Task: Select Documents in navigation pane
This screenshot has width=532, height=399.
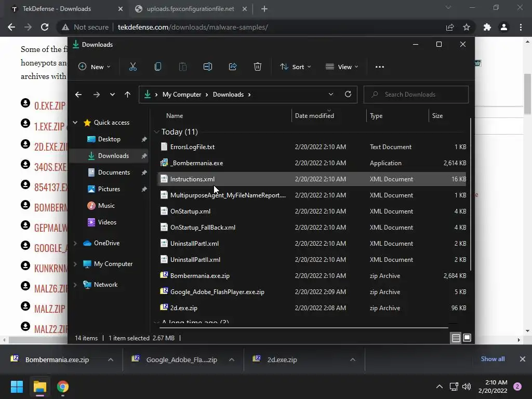Action: coord(109,172)
